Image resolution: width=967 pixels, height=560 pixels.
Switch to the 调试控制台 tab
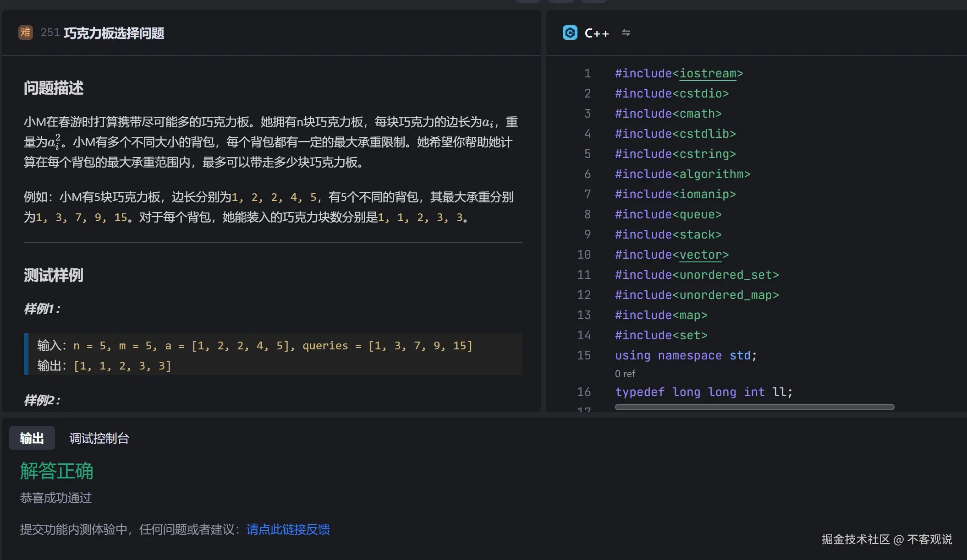click(x=99, y=438)
